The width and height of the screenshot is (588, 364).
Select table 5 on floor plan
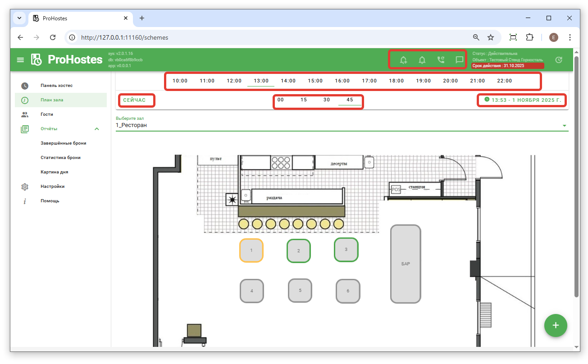pos(300,291)
